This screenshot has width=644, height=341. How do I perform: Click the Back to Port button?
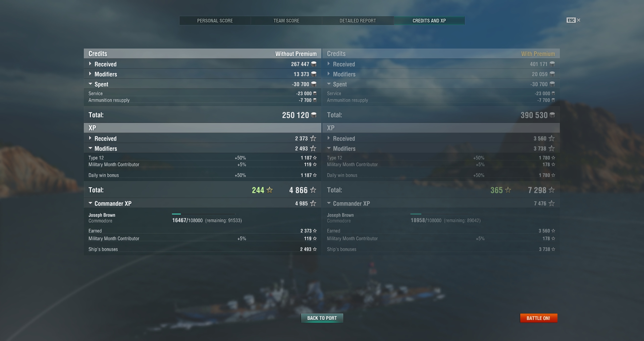tap(322, 318)
